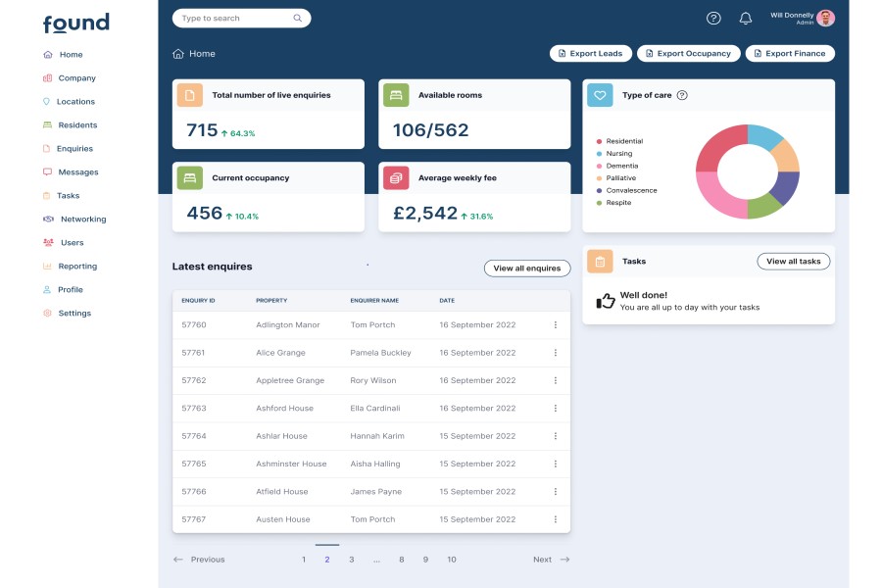Open row menu for enquiry 57764
882x588 pixels.
tap(556, 436)
